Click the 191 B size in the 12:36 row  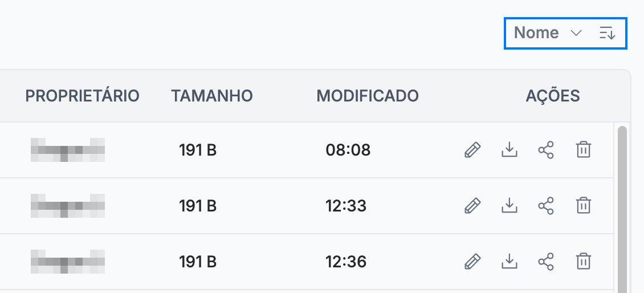point(198,262)
